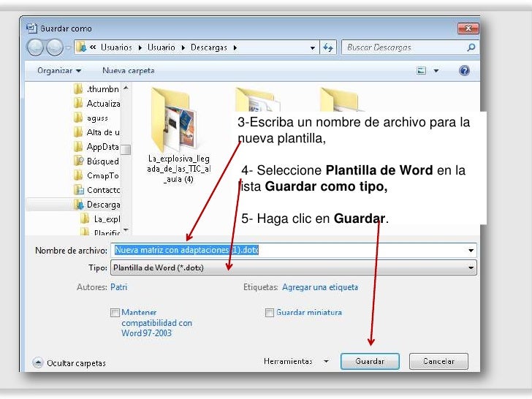
Task: Select La_explosiva_llegada_de_las_TIC_al_aula (4) folder thumbnail
Action: pyautogui.click(x=178, y=136)
